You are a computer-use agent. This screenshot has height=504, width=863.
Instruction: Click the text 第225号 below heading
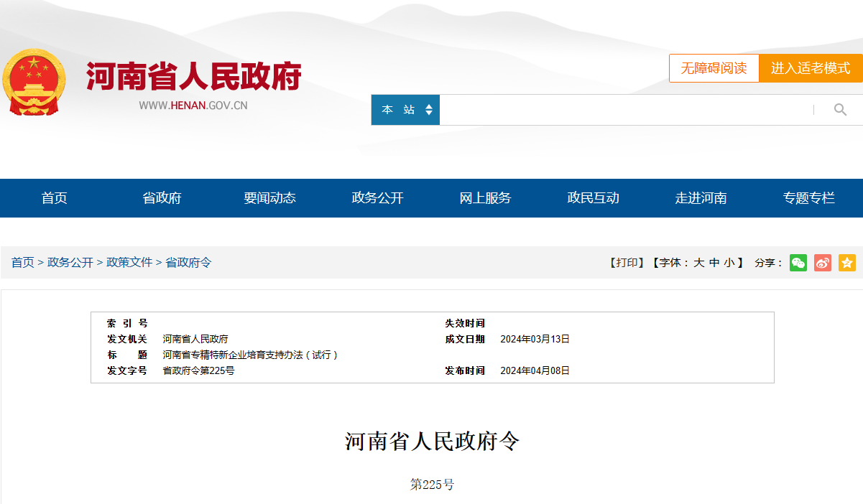coord(432,485)
